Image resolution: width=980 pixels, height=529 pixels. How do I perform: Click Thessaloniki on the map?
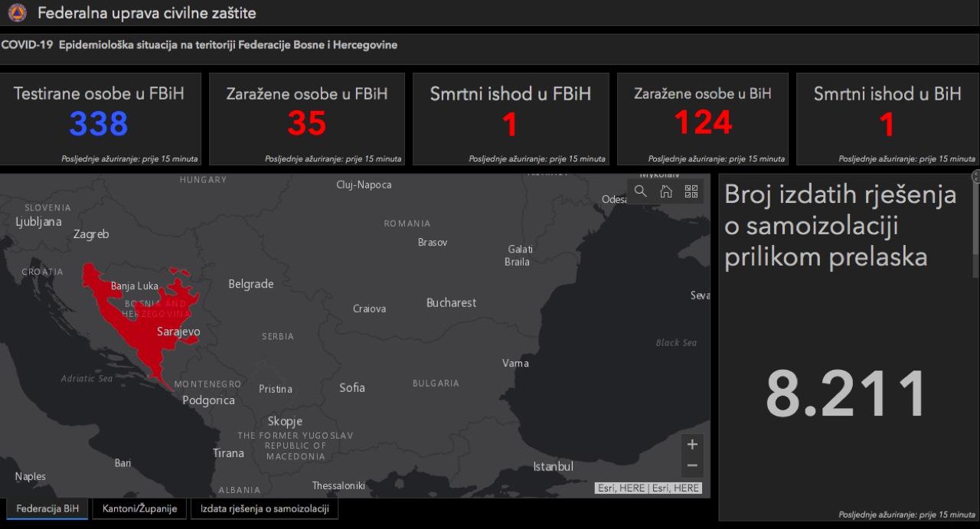point(338,486)
